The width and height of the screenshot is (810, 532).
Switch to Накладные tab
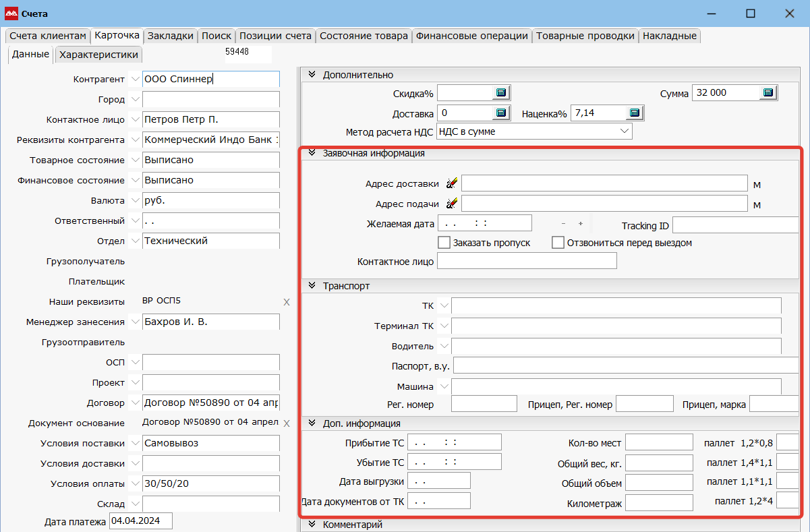point(670,36)
